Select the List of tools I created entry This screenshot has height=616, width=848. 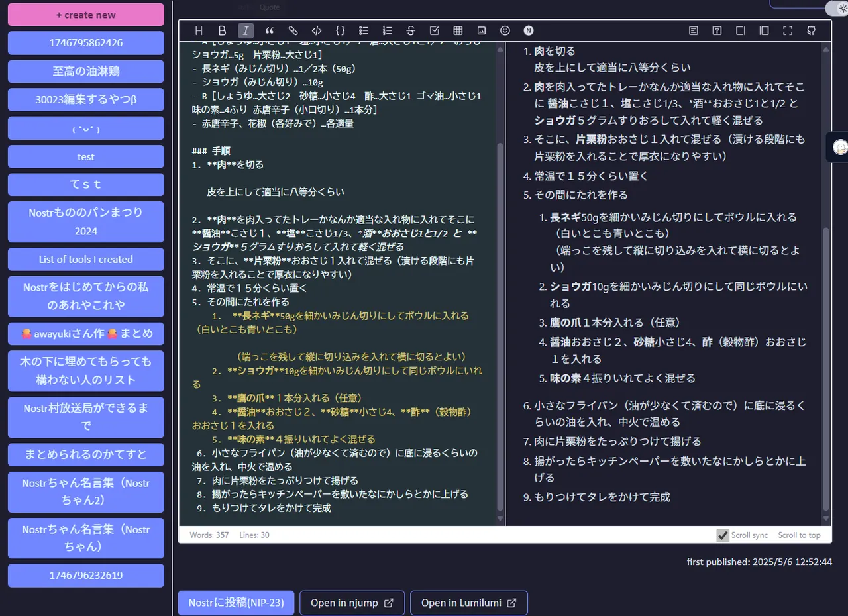click(x=86, y=260)
